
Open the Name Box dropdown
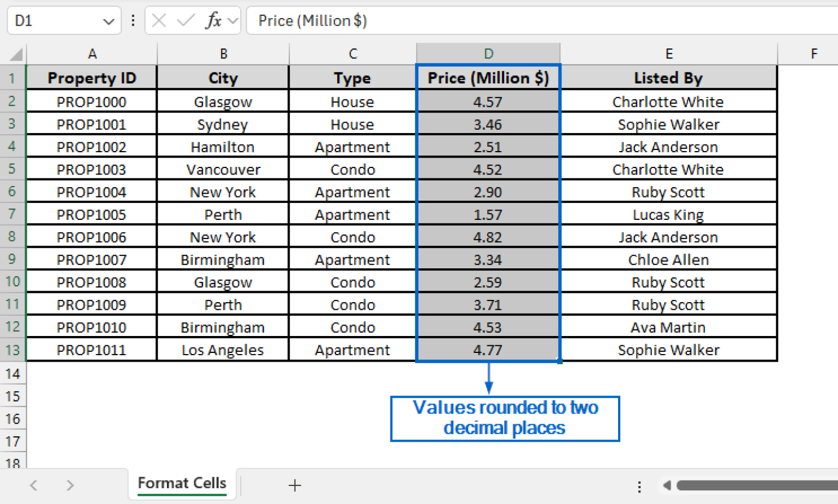[x=107, y=20]
